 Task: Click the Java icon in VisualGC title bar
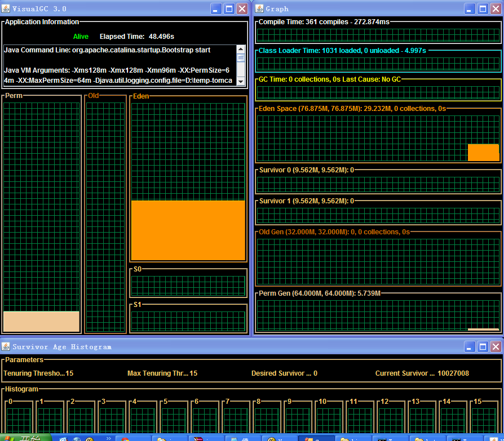[x=6, y=8]
